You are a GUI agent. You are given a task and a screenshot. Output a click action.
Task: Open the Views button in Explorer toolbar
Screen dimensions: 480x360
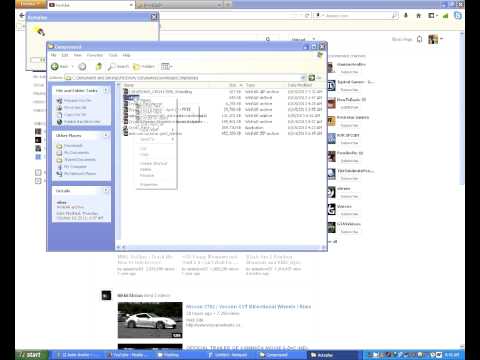point(166,67)
